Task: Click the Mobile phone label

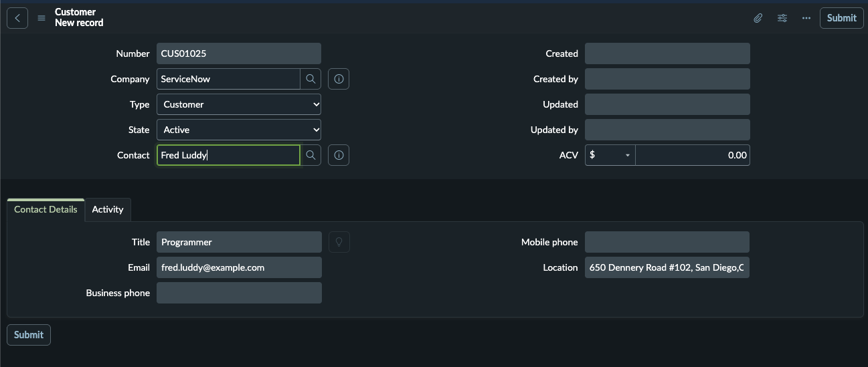Action: click(x=549, y=242)
